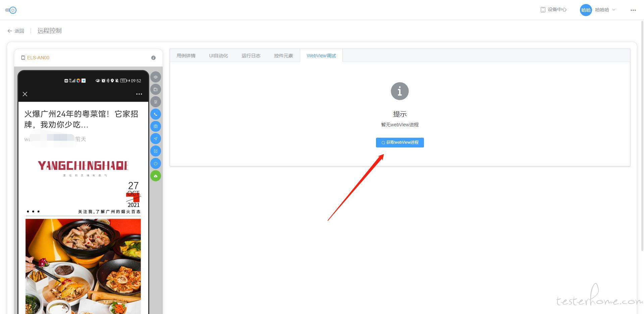Open 设备中心 device center

pos(554,10)
